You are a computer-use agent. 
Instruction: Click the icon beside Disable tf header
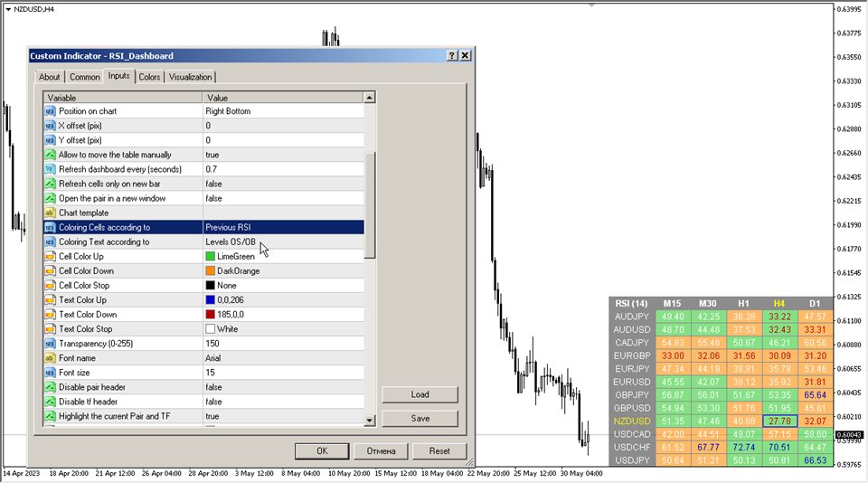50,402
